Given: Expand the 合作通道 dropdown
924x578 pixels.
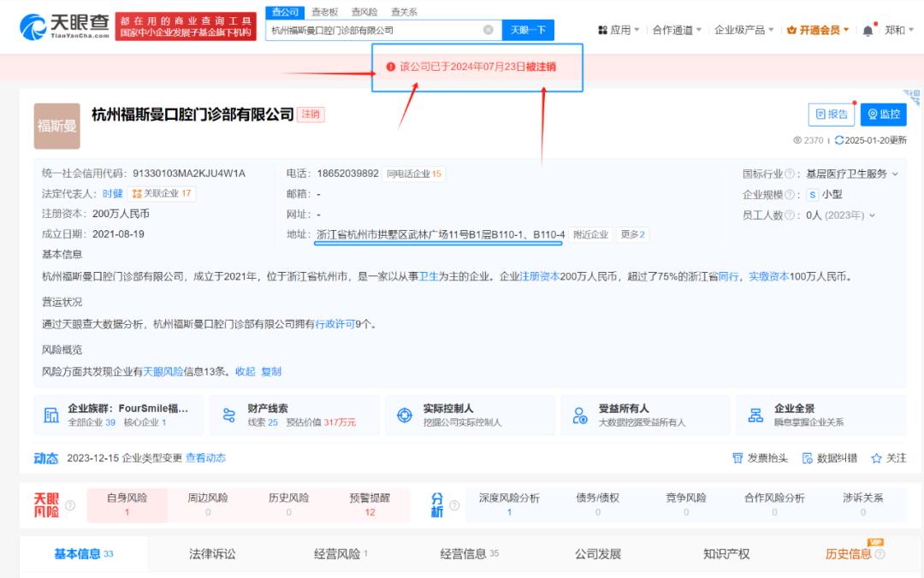Looking at the screenshot, I should pos(699,30).
